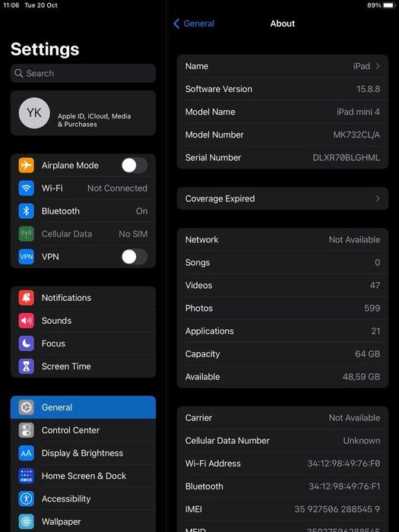Screen dimensions: 399x532
Task: Tap Available 48,59 GB value
Action: point(361,377)
